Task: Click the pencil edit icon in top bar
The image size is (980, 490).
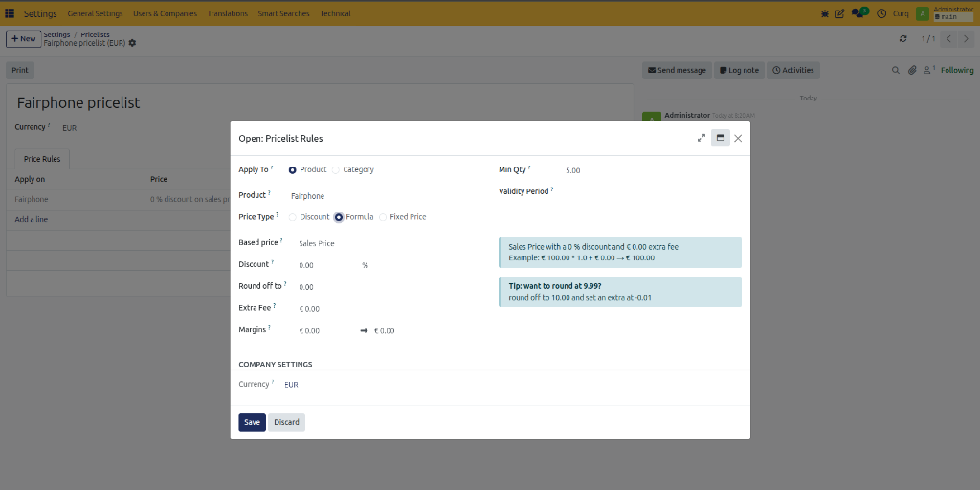Action: point(840,13)
